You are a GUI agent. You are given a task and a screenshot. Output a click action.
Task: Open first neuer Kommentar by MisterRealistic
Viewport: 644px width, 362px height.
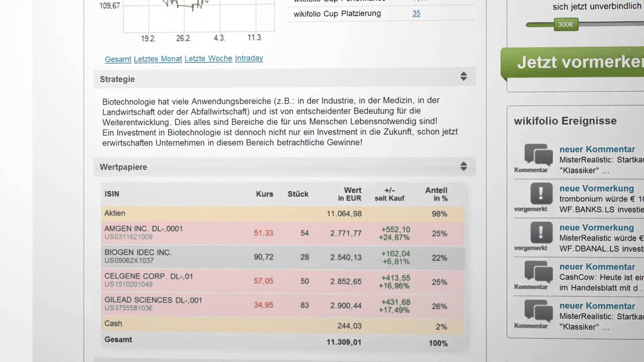pyautogui.click(x=597, y=149)
